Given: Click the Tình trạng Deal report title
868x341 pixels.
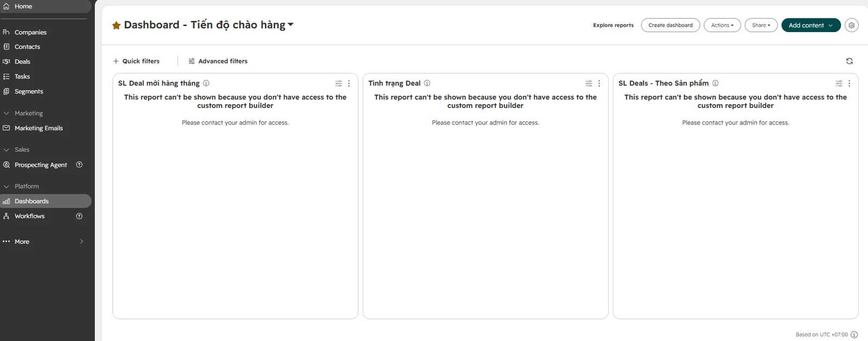Looking at the screenshot, I should pyautogui.click(x=394, y=83).
